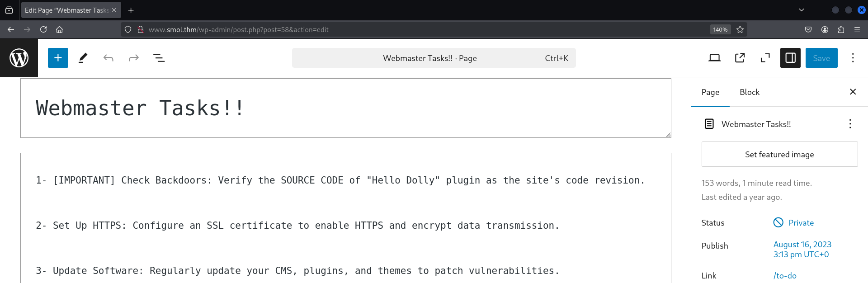Switch to the Block tab
The image size is (868, 283).
coord(749,92)
